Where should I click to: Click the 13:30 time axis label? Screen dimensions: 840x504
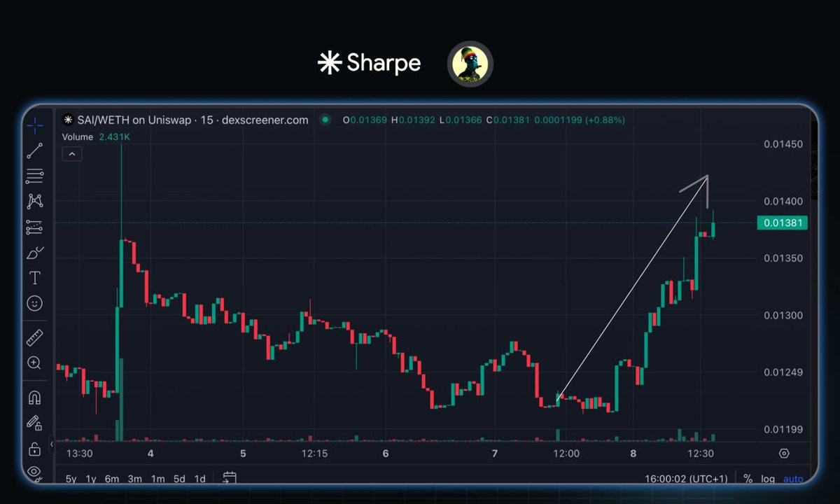pos(79,454)
